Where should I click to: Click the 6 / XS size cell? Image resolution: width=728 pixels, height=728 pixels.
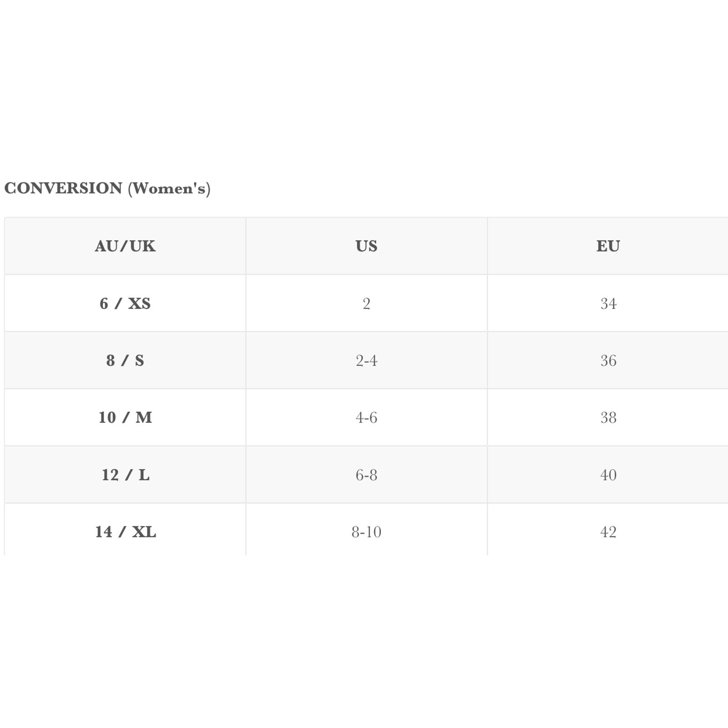[x=125, y=303]
